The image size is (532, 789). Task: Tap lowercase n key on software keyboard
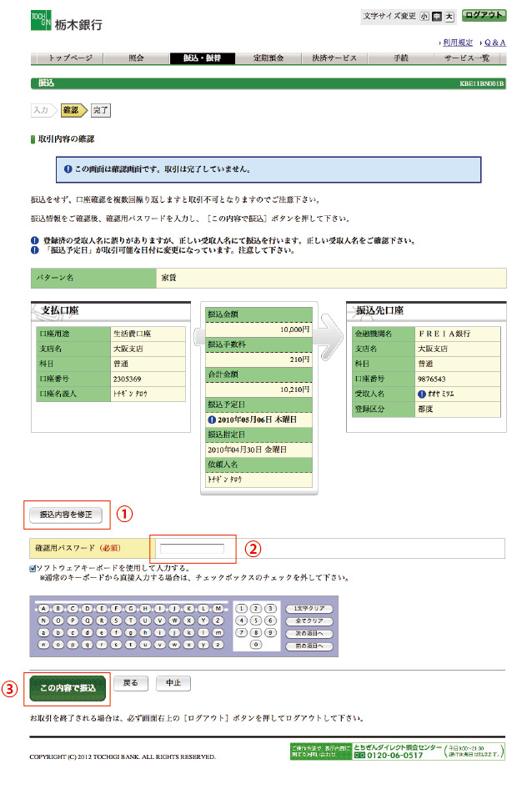coord(44,645)
